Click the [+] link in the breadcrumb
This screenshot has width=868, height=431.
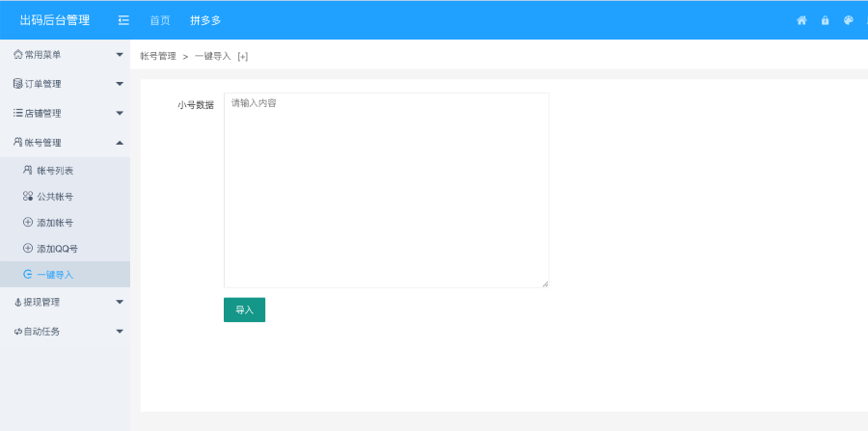242,57
